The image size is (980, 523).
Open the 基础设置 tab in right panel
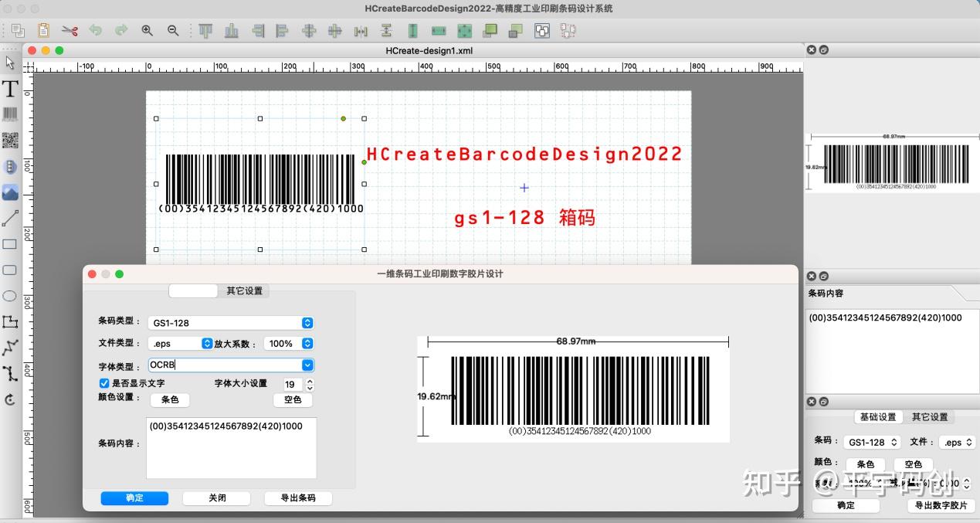(879, 416)
